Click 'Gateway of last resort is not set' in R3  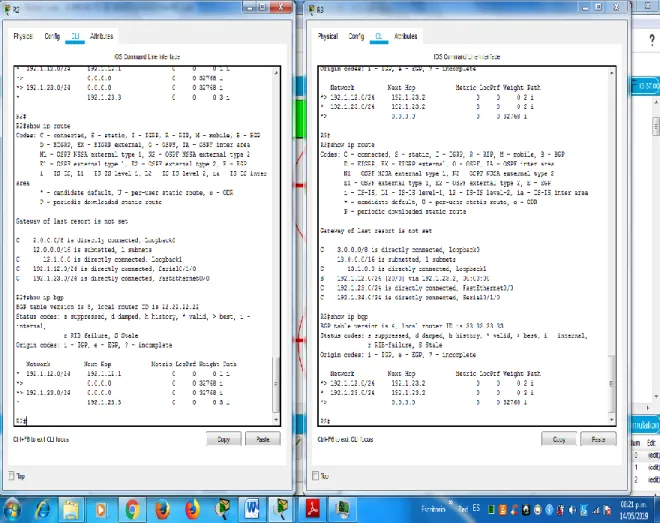tap(376, 231)
